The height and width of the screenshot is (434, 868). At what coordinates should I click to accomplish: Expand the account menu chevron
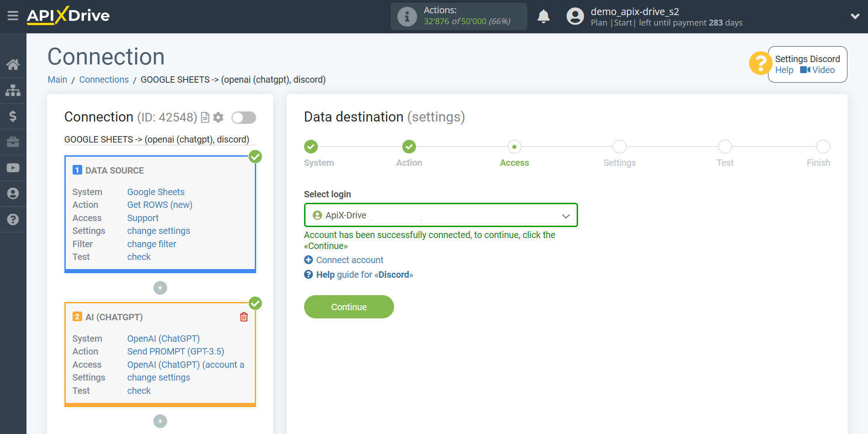(x=855, y=16)
